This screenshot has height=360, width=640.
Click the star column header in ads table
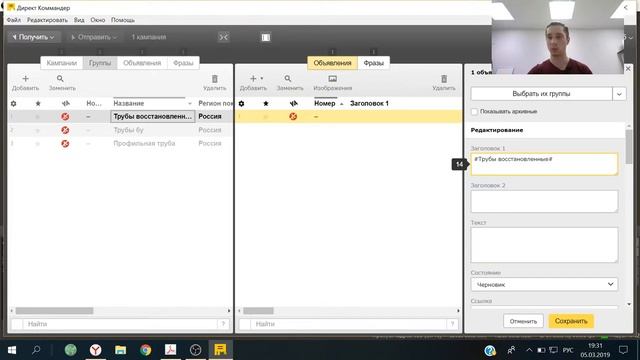tap(266, 104)
